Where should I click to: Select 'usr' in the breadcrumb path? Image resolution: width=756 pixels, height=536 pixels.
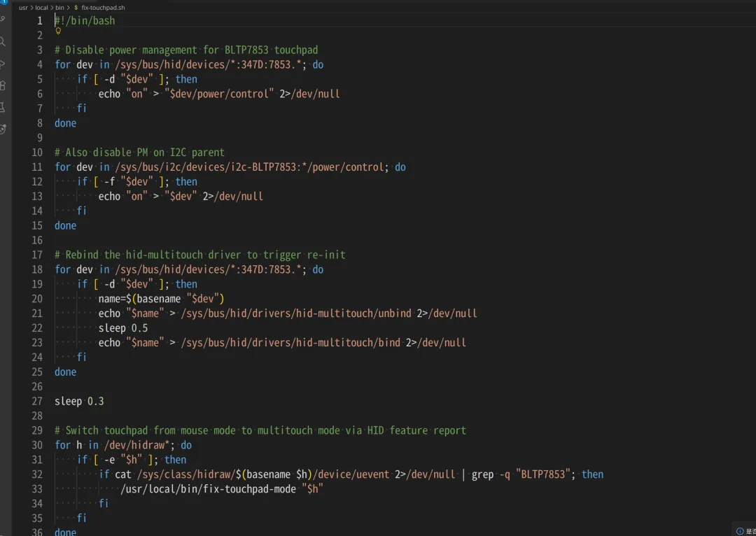(x=23, y=8)
